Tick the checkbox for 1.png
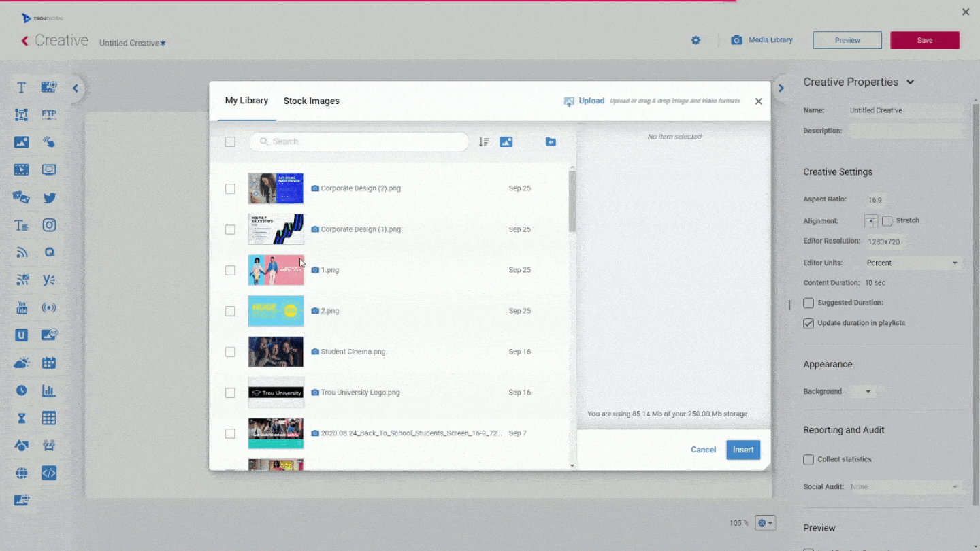The image size is (980, 551). pos(230,270)
